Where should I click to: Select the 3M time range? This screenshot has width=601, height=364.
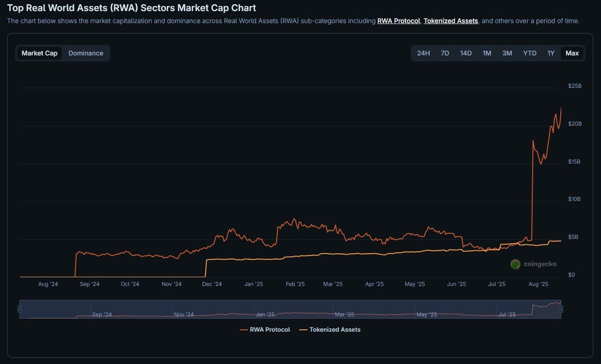507,53
